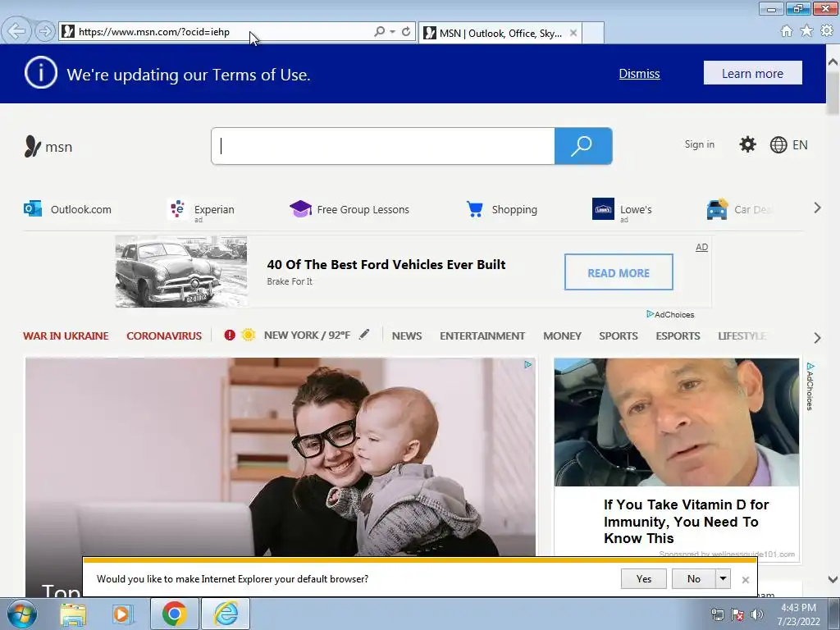The height and width of the screenshot is (630, 840).
Task: Focus the MSN web search box
Action: pos(382,146)
